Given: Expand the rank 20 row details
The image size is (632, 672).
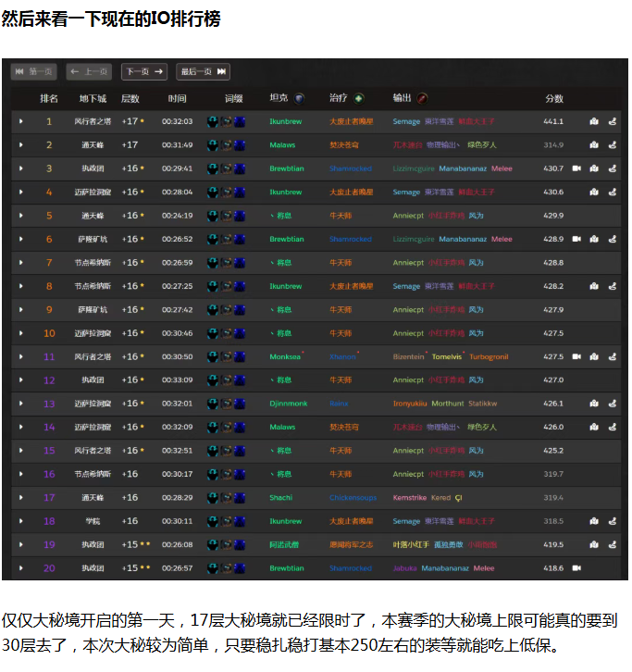Looking at the screenshot, I should point(20,568).
